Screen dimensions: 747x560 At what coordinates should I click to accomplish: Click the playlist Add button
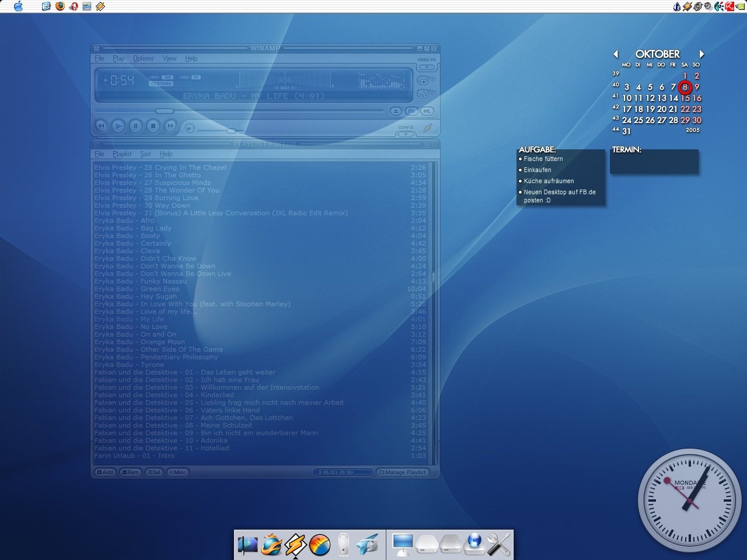pyautogui.click(x=106, y=472)
